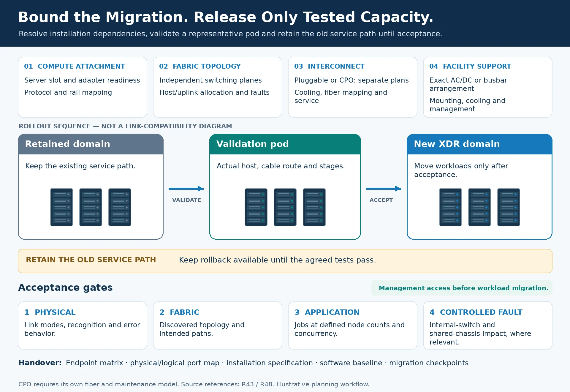The height and width of the screenshot is (392, 570).
Task: Click the 'Management access before workload migration.' badge
Action: (462, 288)
